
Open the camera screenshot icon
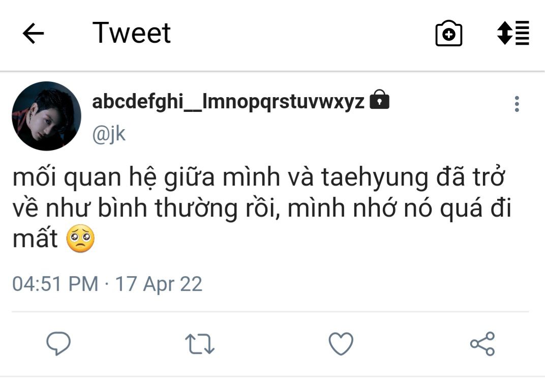[449, 34]
